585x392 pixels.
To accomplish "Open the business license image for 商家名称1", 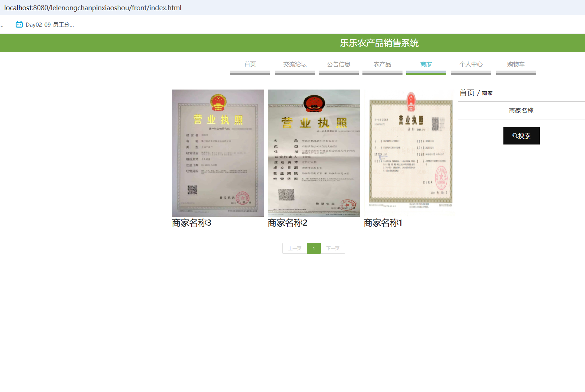I will (410, 153).
